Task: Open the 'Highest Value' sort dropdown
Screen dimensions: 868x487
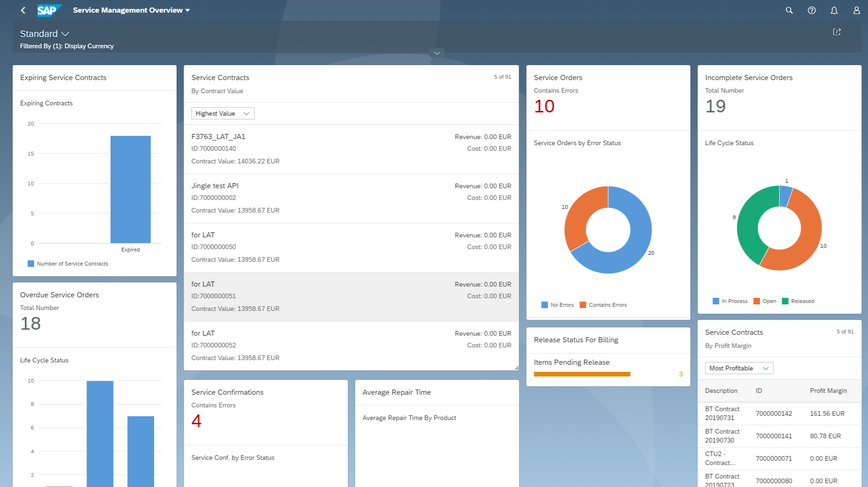Action: click(223, 113)
